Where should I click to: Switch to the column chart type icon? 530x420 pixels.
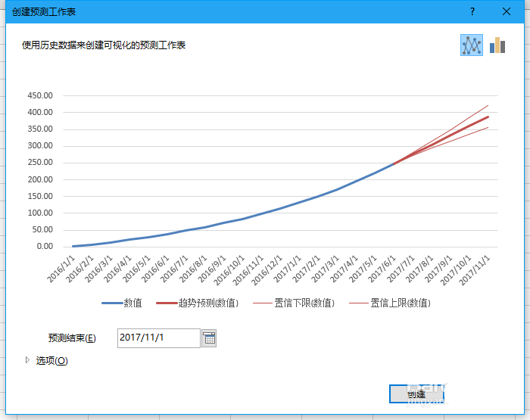tap(497, 45)
